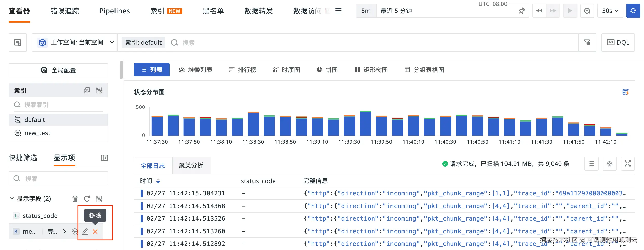The width and height of the screenshot is (644, 250).
Task: Switch to 时序图 chart view
Action: 286,70
